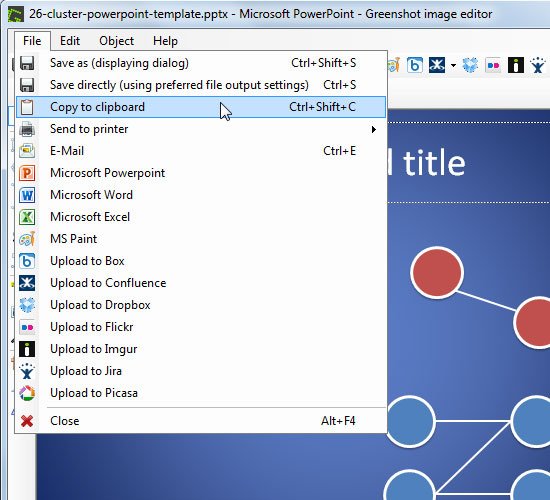Select Save directly using preferred settings

tap(201, 85)
